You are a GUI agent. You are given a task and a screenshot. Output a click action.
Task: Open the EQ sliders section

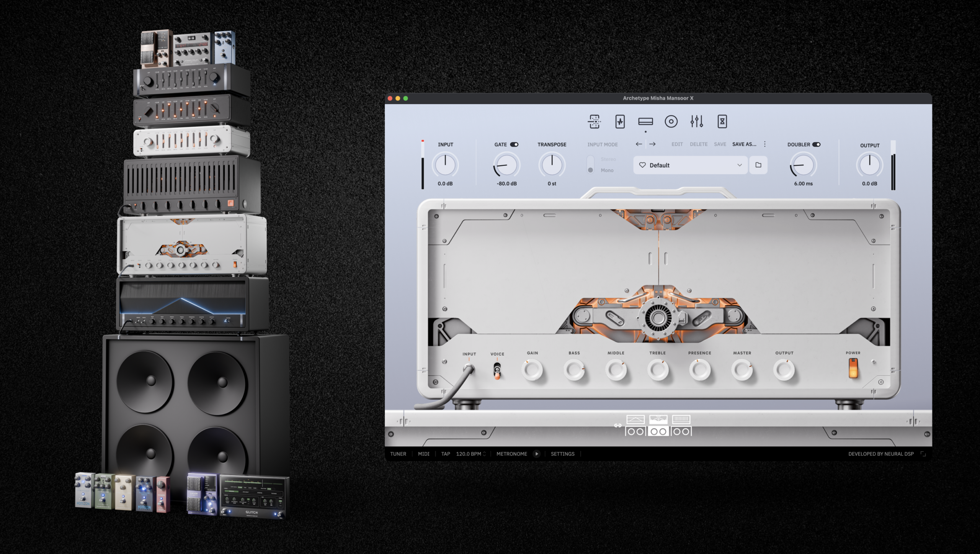[696, 122]
